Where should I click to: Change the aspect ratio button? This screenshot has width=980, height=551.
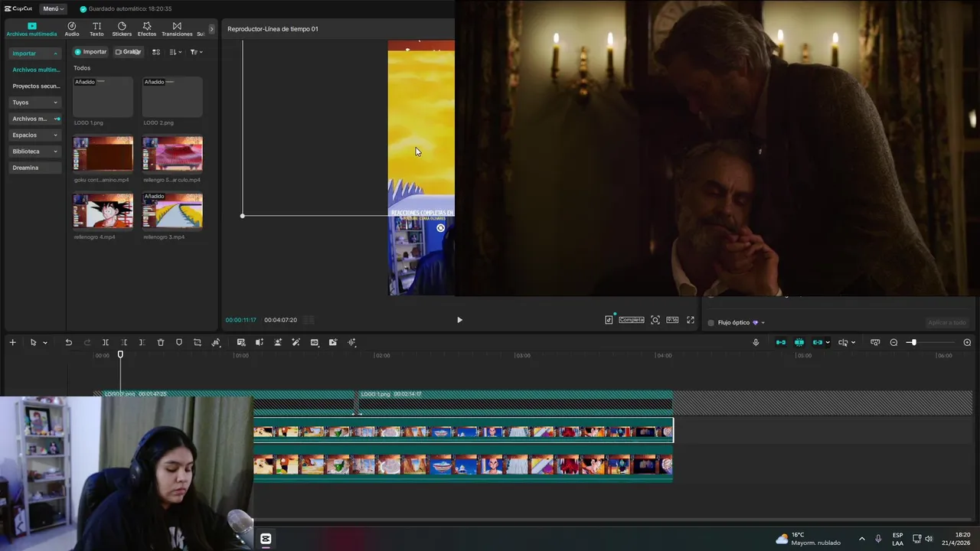[x=672, y=320]
